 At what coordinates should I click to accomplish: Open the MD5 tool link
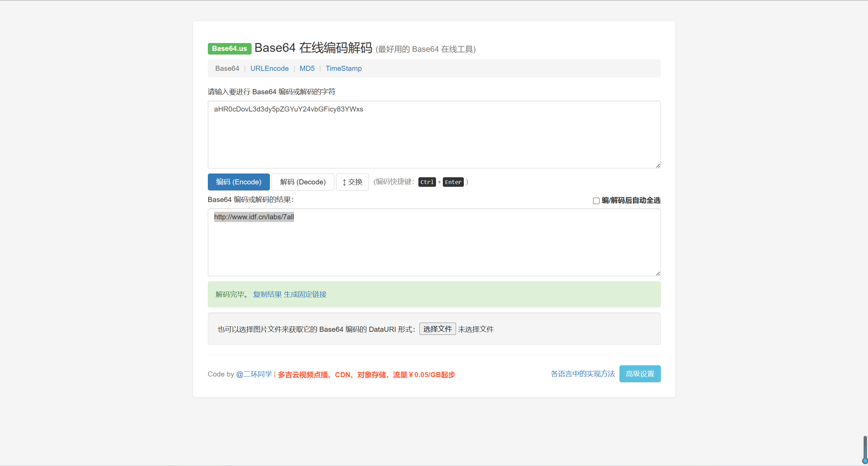coord(307,68)
